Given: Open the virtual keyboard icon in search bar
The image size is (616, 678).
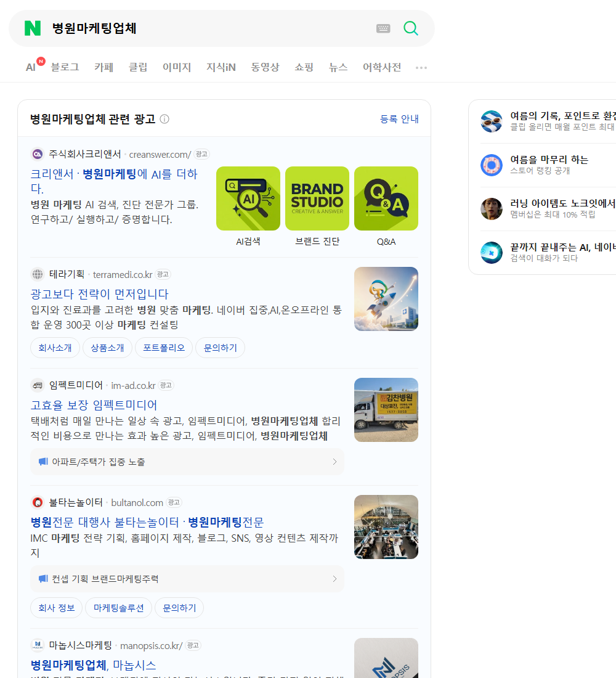Looking at the screenshot, I should click(383, 28).
